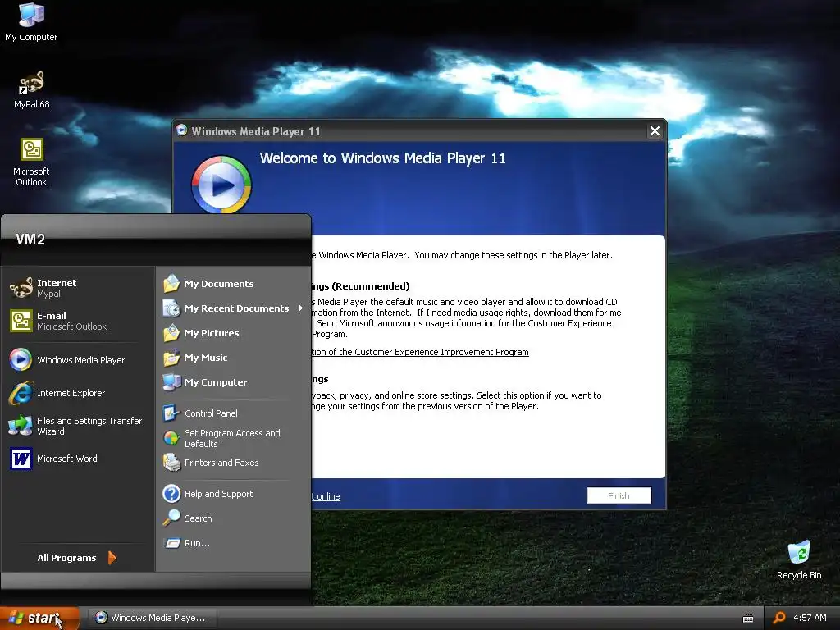Expand My Recent Documents submenu arrow
This screenshot has height=630, width=840.
click(x=301, y=308)
